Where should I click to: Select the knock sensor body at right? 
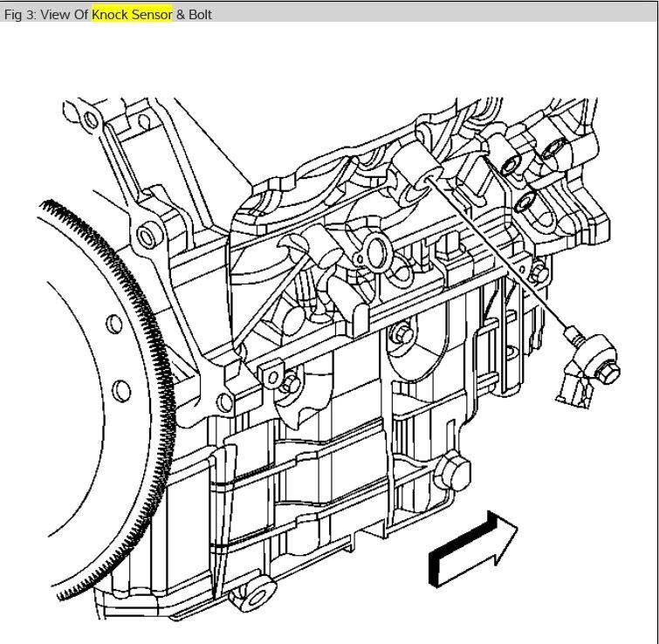point(600,364)
